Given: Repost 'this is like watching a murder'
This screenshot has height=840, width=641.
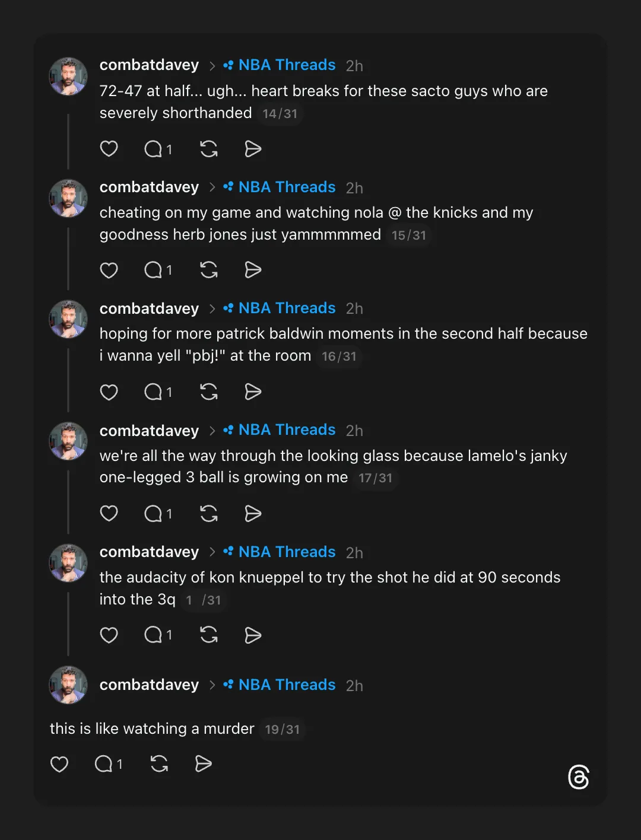Looking at the screenshot, I should (159, 763).
